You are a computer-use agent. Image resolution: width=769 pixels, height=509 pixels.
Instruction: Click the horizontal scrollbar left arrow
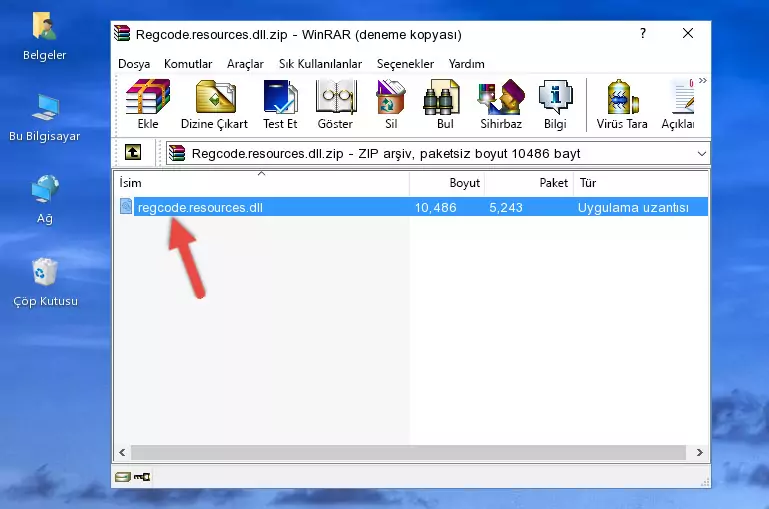pyautogui.click(x=122, y=453)
